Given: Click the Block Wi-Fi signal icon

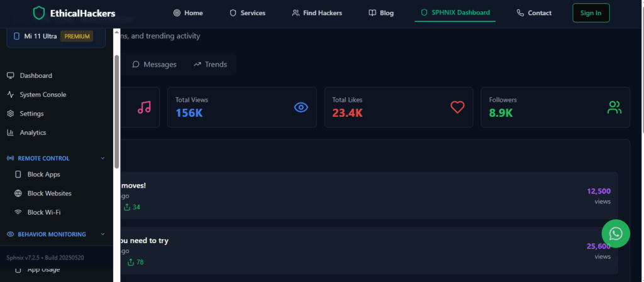Looking at the screenshot, I should (18, 212).
